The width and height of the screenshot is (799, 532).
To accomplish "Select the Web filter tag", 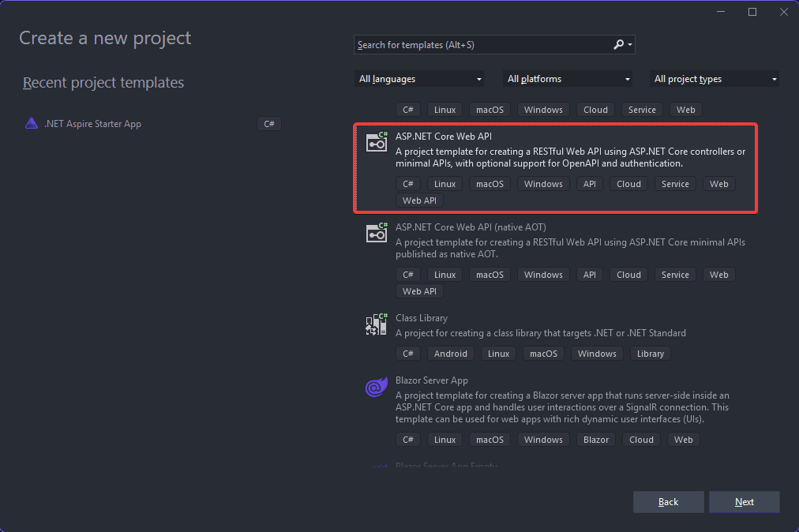I will tap(685, 109).
